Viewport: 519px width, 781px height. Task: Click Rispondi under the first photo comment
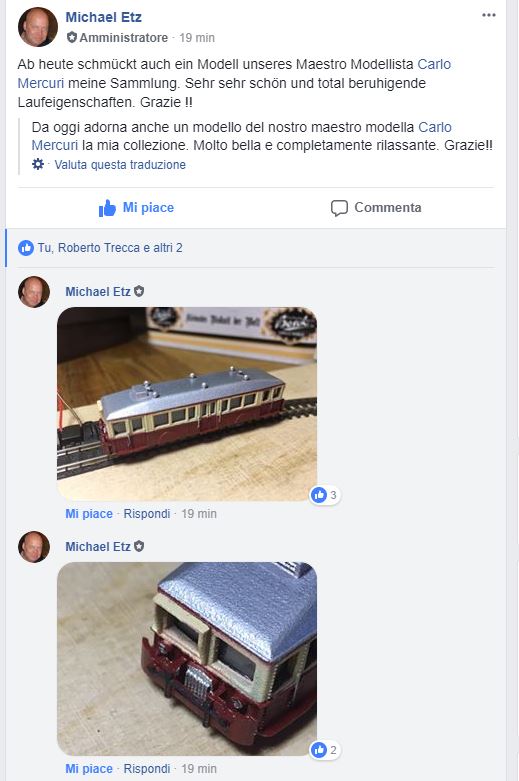147,514
